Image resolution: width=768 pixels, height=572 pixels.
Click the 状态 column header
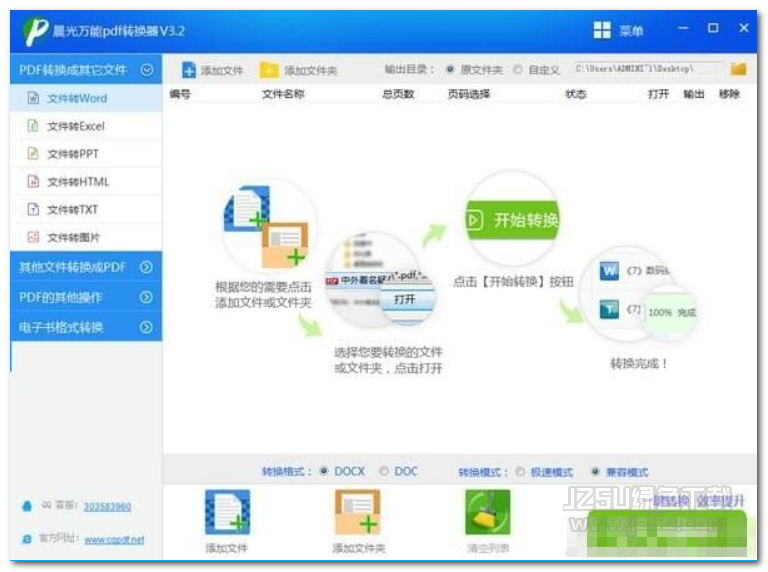pos(576,94)
